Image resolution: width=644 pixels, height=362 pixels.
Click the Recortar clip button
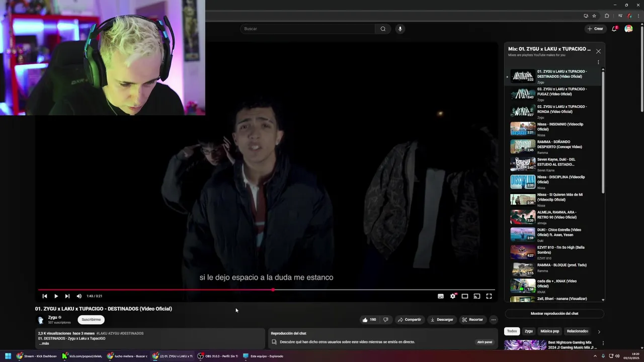pyautogui.click(x=472, y=320)
